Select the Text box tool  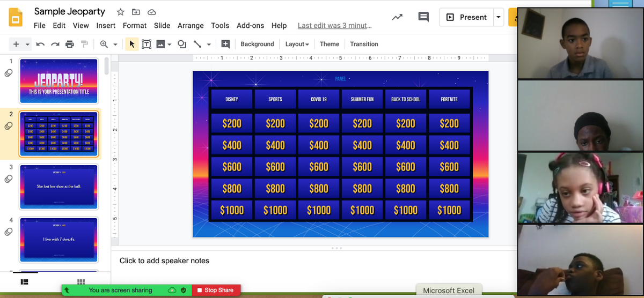[147, 44]
